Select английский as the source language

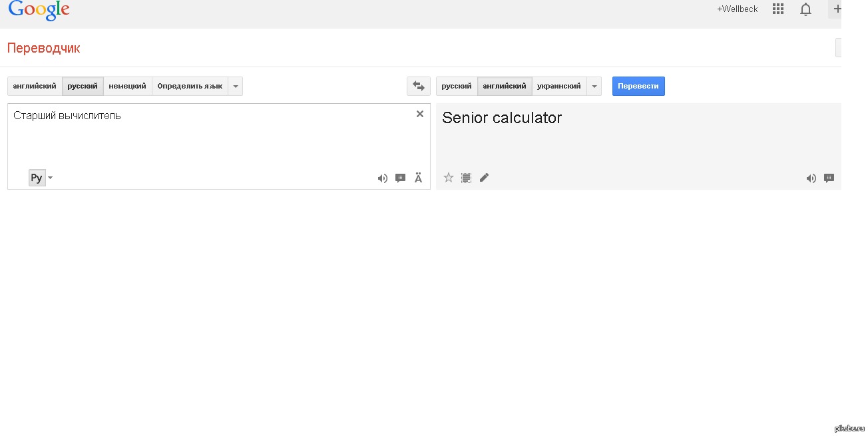point(35,87)
